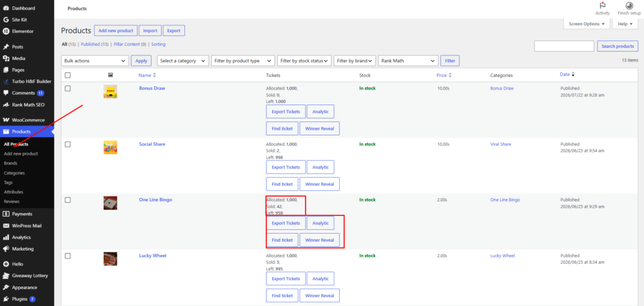The height and width of the screenshot is (306, 644).
Task: Click the Pages icon in sidebar
Action: click(6, 70)
